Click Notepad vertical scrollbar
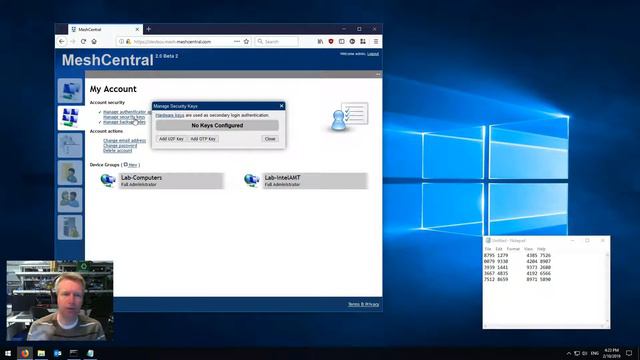 tap(607, 289)
